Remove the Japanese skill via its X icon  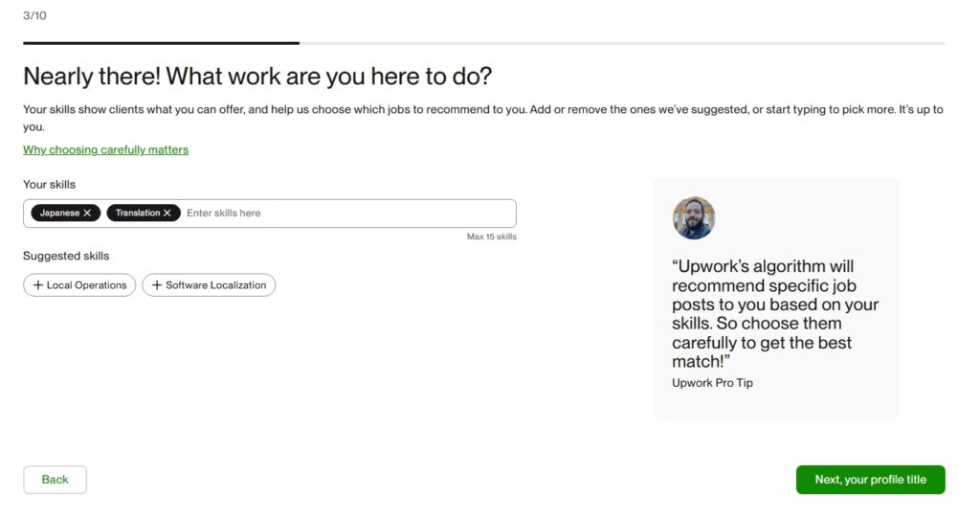pyautogui.click(x=87, y=214)
